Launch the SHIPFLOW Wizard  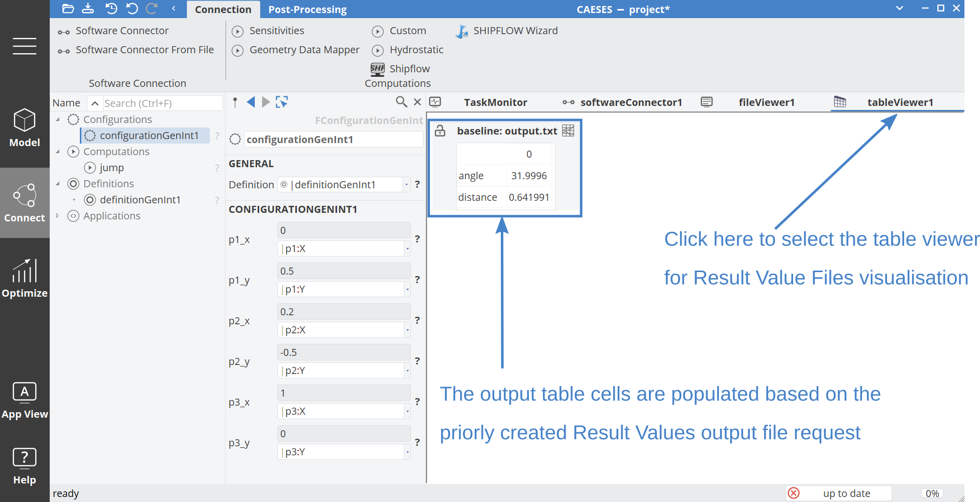[x=506, y=31]
